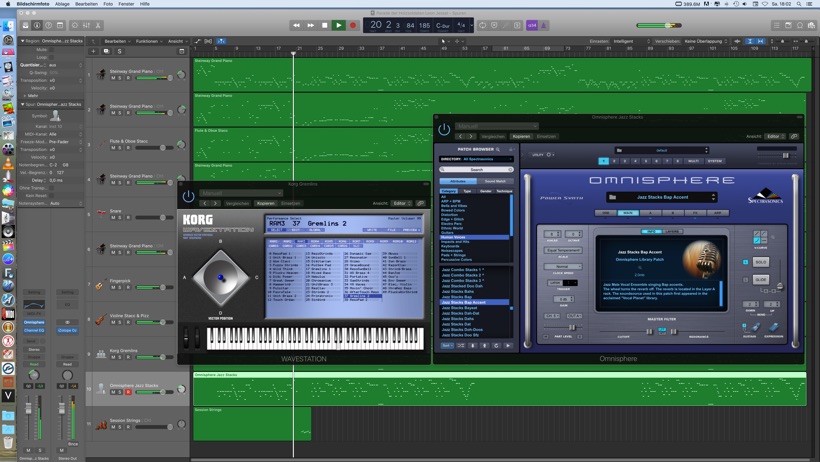The height and width of the screenshot is (462, 820).
Task: Adjust Steinway Grand Piano track 1 volume slider
Action: [154, 78]
